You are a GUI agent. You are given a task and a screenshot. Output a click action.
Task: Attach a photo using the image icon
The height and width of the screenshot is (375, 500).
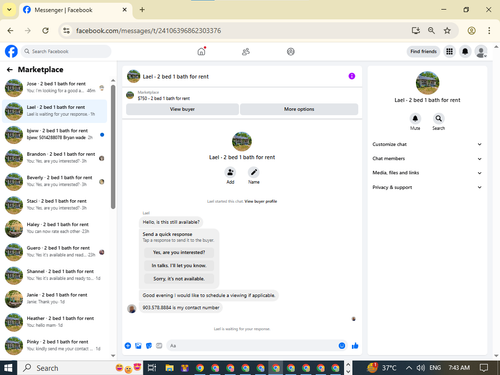[x=138, y=346]
